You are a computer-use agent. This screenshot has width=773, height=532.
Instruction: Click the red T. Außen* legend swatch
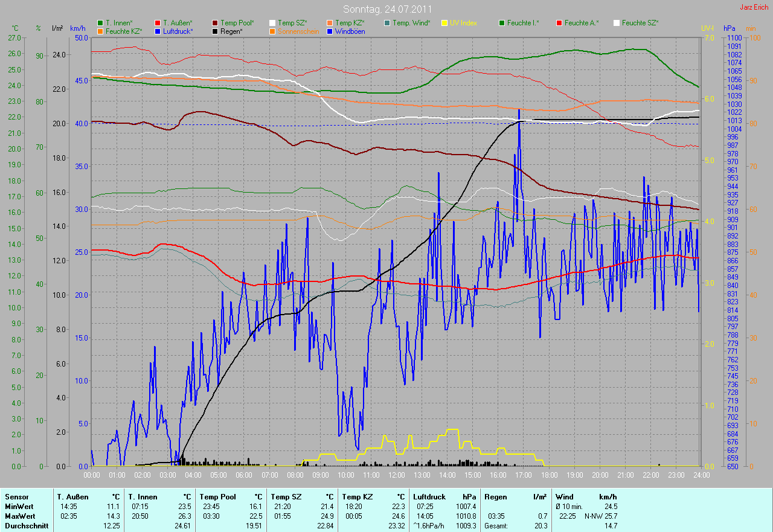point(158,23)
